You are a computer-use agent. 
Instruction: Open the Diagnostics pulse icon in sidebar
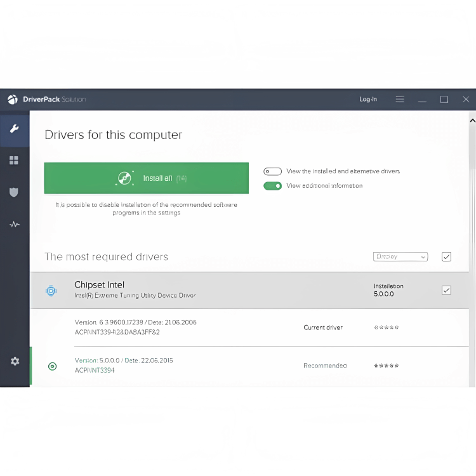[x=14, y=224]
